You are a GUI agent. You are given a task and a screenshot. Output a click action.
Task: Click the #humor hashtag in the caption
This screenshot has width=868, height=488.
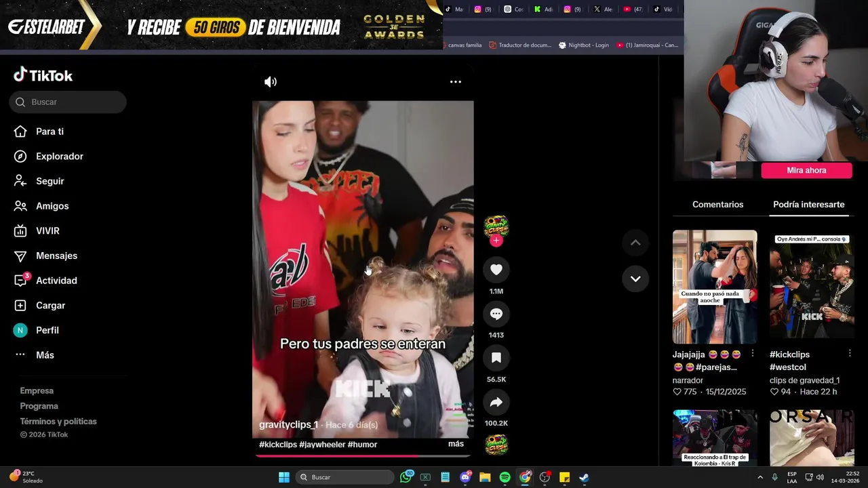[362, 445]
